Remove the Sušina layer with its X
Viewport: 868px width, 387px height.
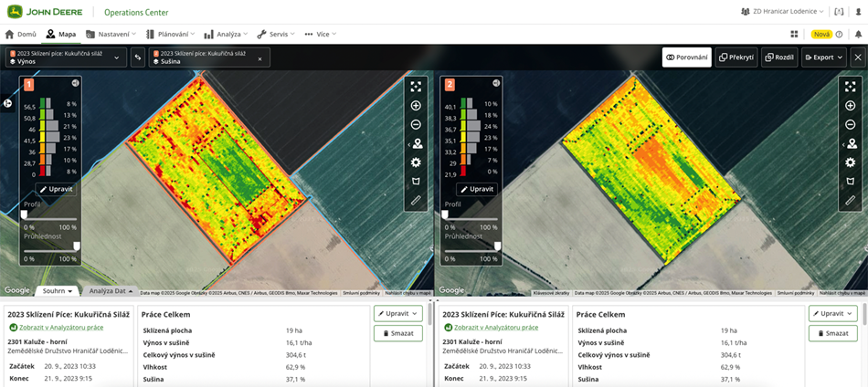(x=259, y=58)
